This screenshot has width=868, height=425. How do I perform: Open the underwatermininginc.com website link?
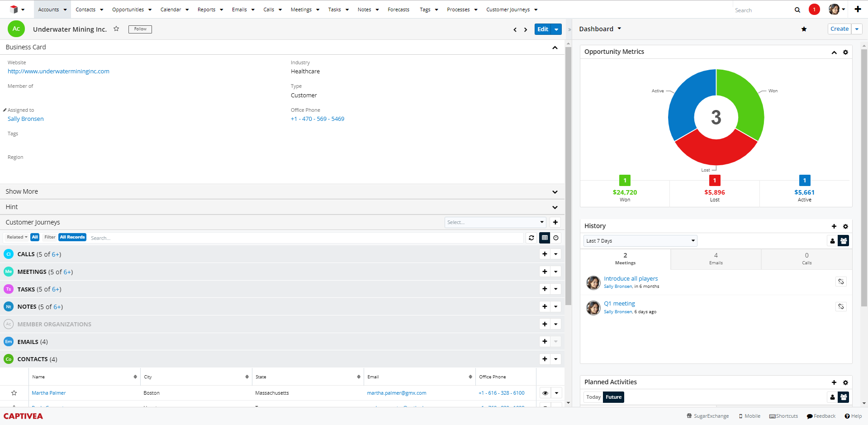(x=58, y=71)
